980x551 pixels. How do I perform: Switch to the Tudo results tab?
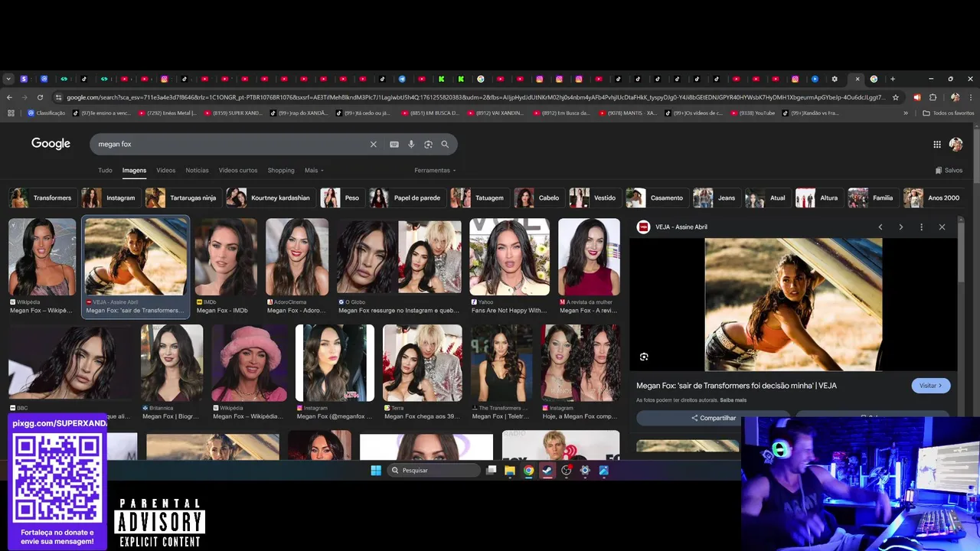tap(105, 171)
